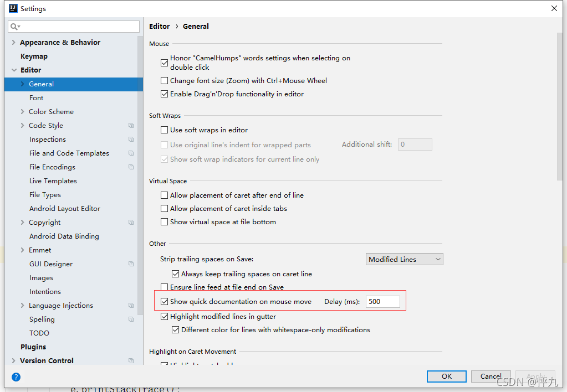
Task: Select Font settings page
Action: 36,98
